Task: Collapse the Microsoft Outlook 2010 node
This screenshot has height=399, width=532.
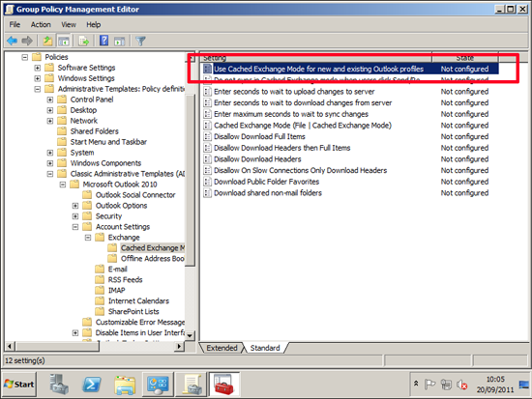Action: (x=63, y=185)
